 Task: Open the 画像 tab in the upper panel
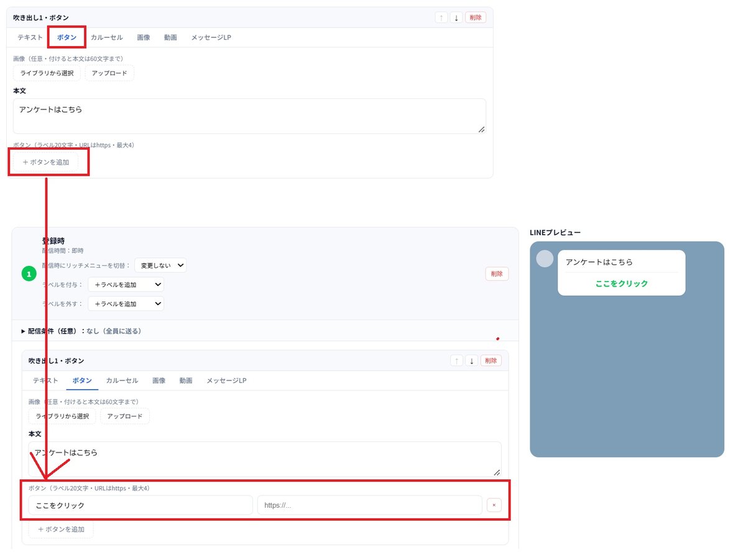tap(144, 37)
